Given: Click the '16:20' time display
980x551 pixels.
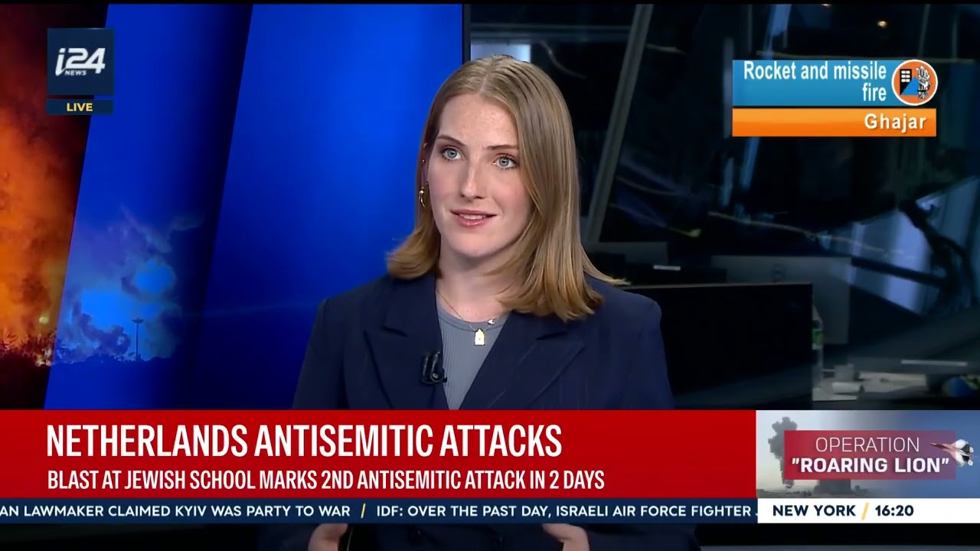Looking at the screenshot, I should [x=893, y=511].
